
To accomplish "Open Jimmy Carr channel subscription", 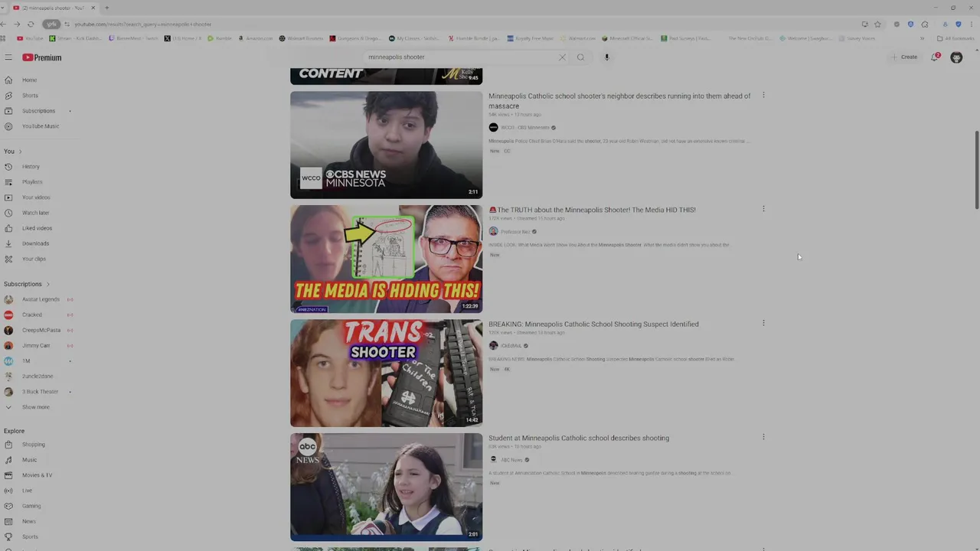I will (37, 345).
